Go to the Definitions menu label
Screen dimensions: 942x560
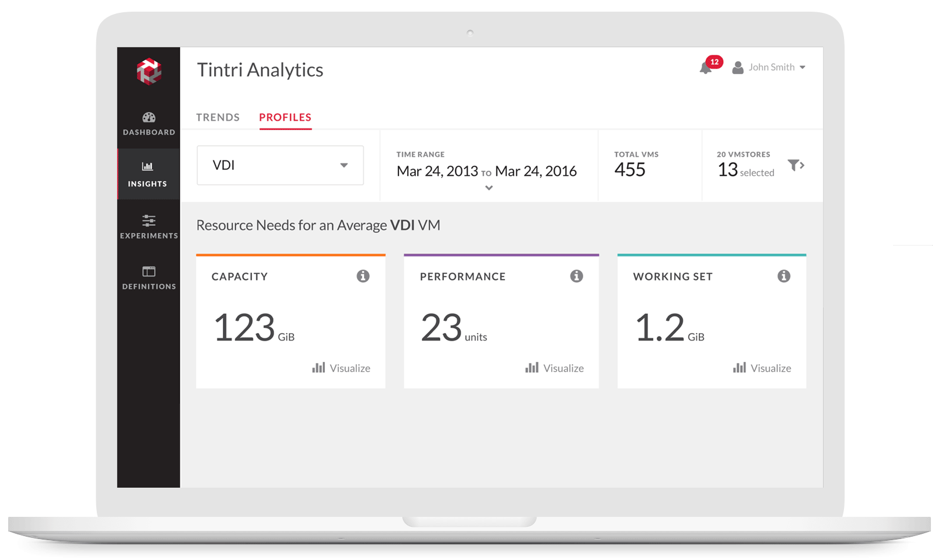point(149,286)
